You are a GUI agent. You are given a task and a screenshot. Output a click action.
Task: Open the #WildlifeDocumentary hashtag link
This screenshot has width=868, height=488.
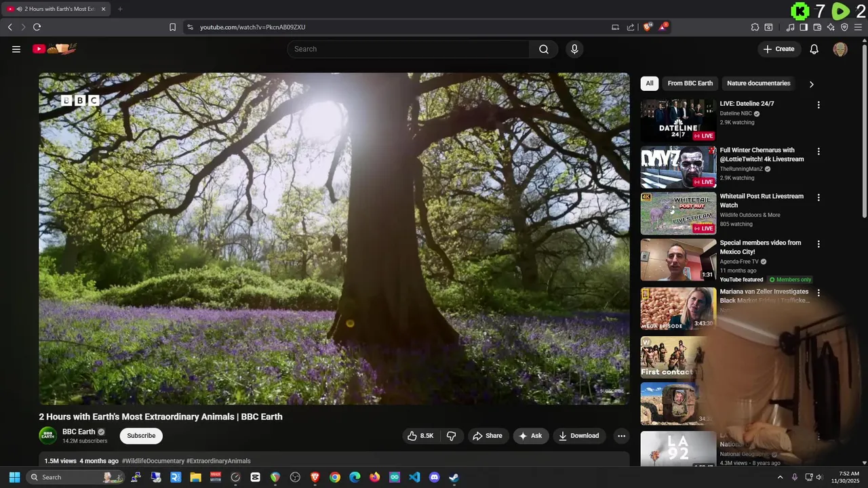[153, 461]
